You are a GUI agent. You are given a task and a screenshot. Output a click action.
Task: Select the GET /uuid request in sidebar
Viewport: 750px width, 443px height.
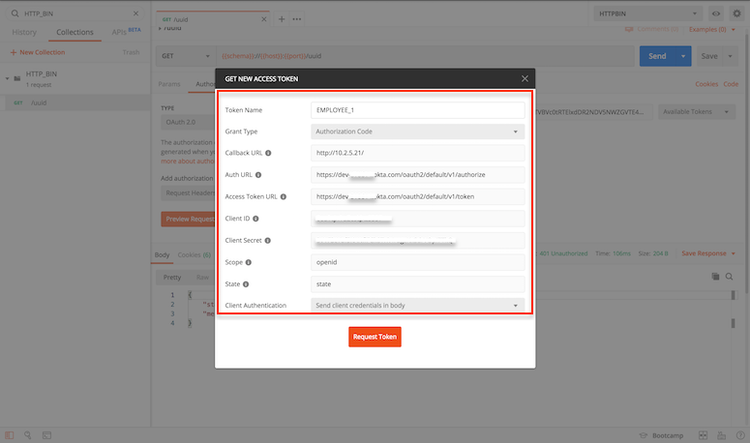(77, 103)
